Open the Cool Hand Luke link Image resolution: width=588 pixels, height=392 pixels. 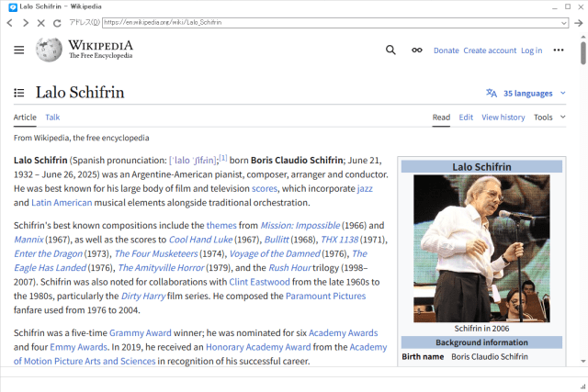[x=200, y=240]
